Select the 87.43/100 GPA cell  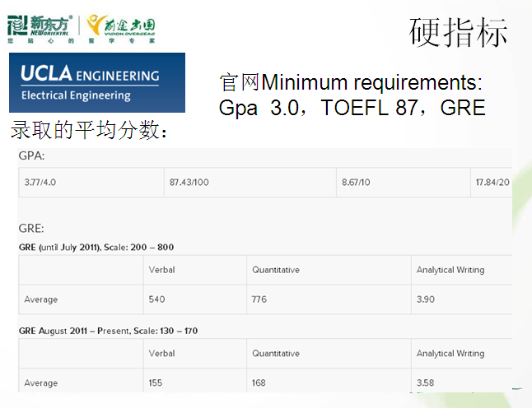pyautogui.click(x=250, y=183)
